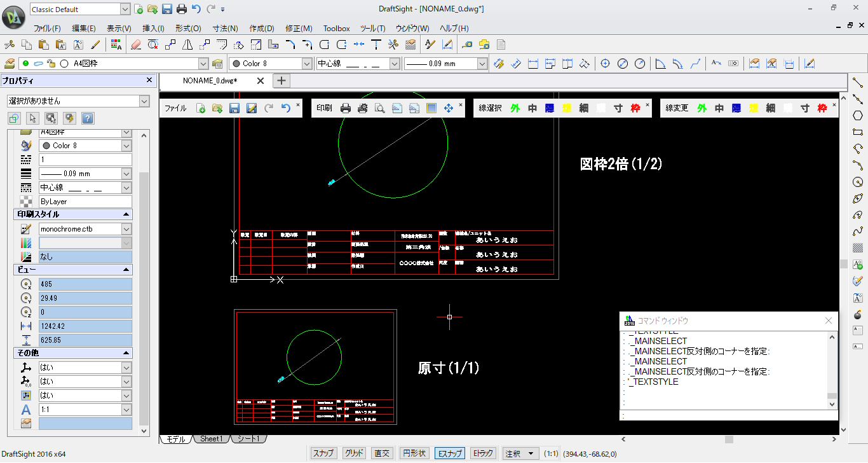The width and height of the screenshot is (868, 463).
Task: Click Print Preview magnifier in 印刷 toolbar
Action: coord(380,108)
